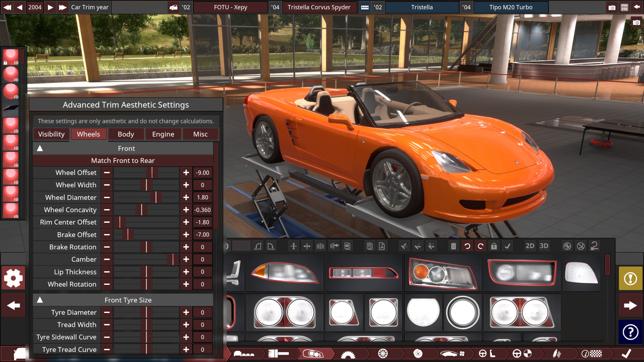Click the redo rotation icon
This screenshot has width=644, height=362.
tap(481, 246)
